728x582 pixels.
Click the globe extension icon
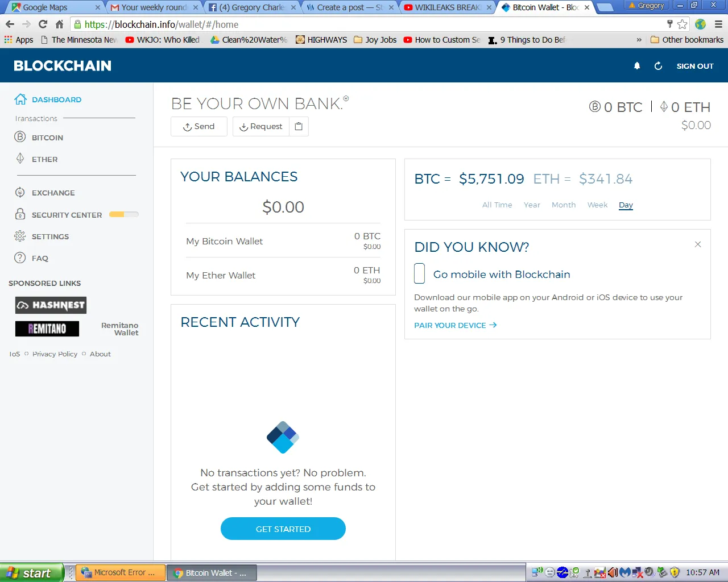point(701,24)
